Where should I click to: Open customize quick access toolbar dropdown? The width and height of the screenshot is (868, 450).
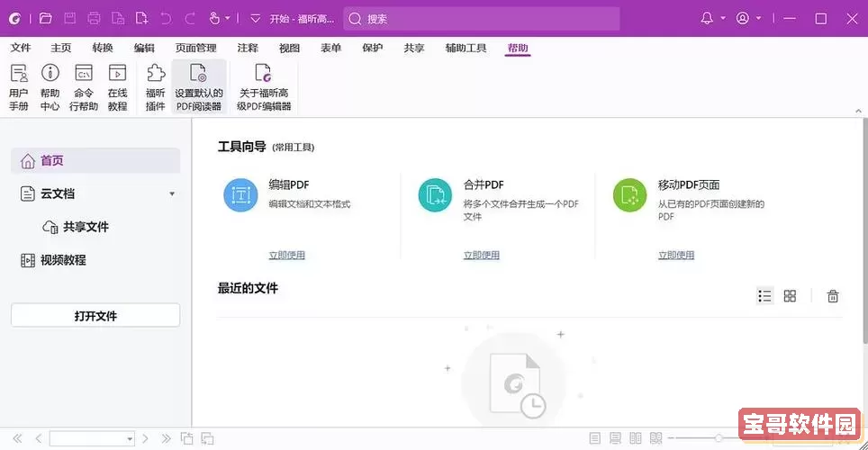pyautogui.click(x=255, y=18)
